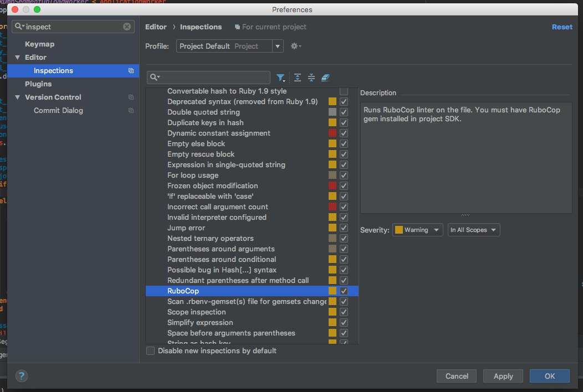Select Keymap in the settings sidebar
This screenshot has width=583, height=392.
(39, 44)
